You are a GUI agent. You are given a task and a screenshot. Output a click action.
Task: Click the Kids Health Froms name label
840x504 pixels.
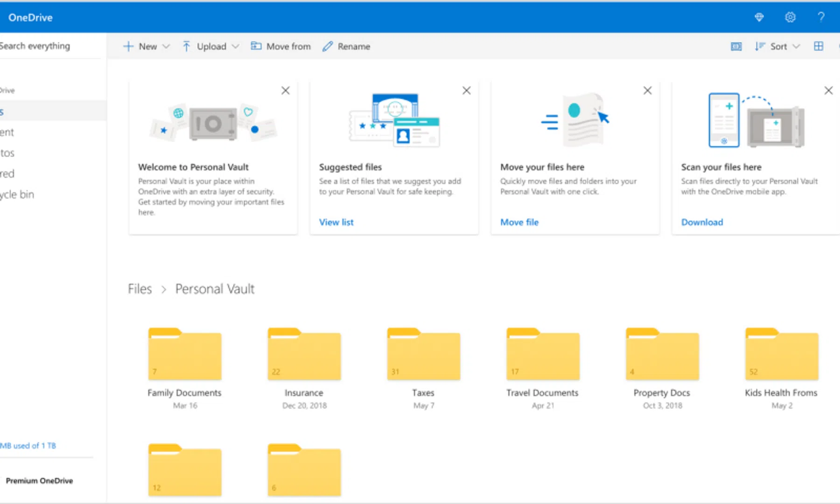point(781,393)
